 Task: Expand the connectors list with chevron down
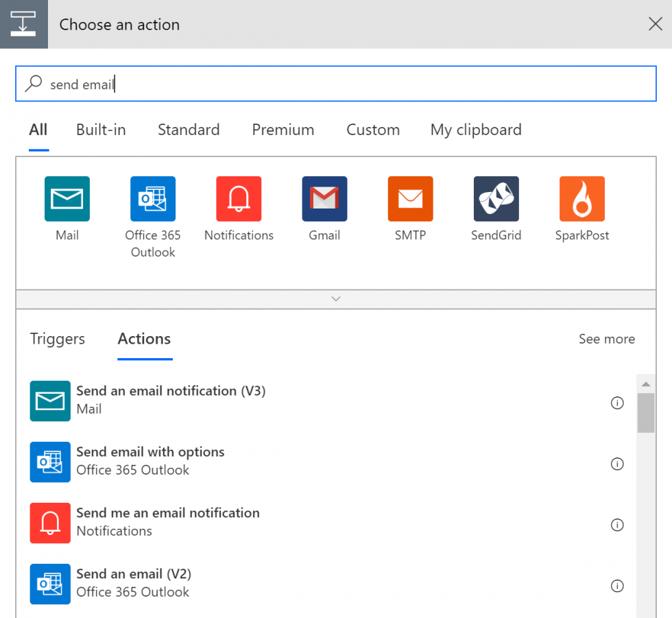tap(336, 299)
